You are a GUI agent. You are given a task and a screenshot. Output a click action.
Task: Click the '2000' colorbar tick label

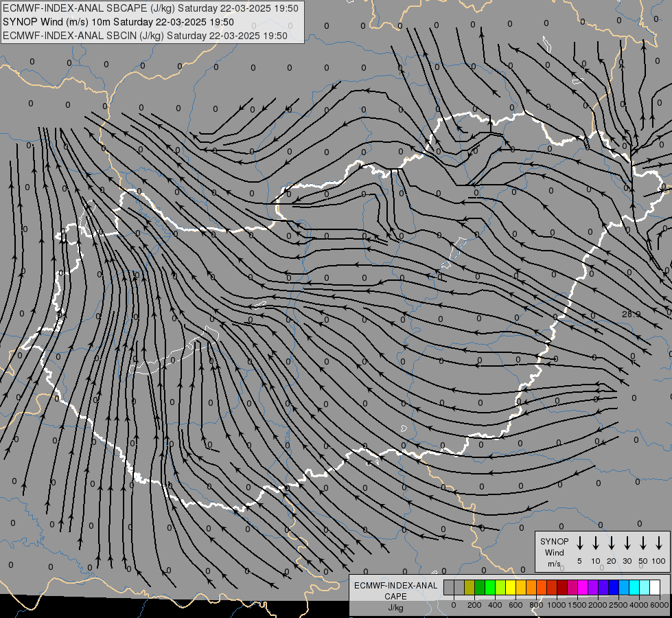[598, 605]
